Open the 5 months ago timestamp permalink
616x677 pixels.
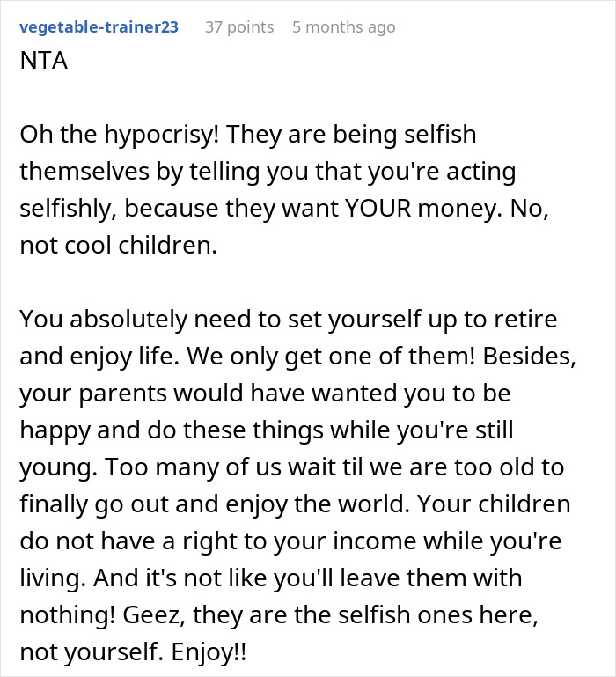point(343,27)
